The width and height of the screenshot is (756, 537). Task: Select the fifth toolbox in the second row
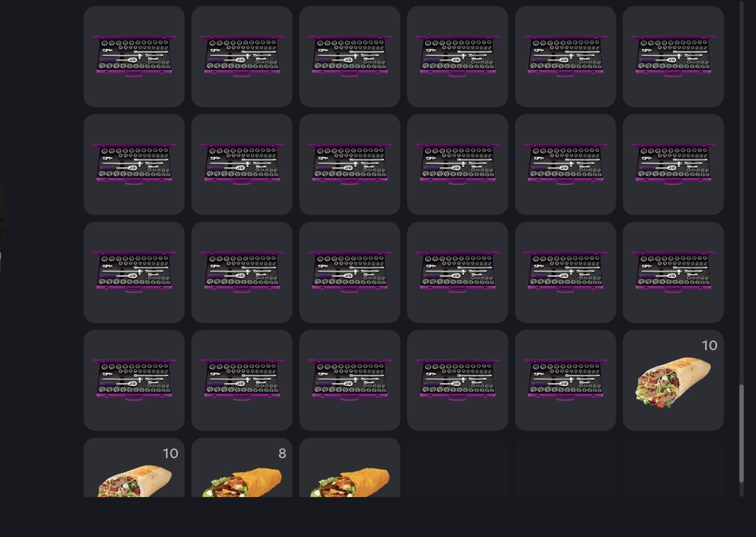[565, 165]
